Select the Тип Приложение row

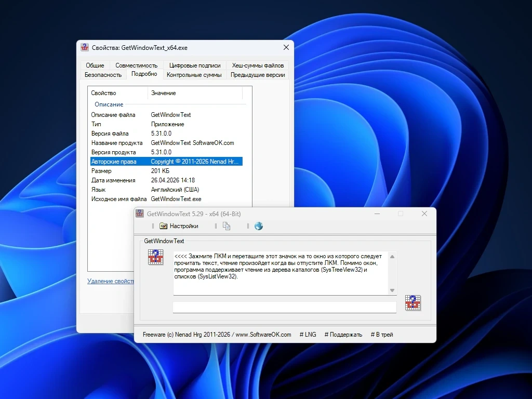pyautogui.click(x=166, y=124)
